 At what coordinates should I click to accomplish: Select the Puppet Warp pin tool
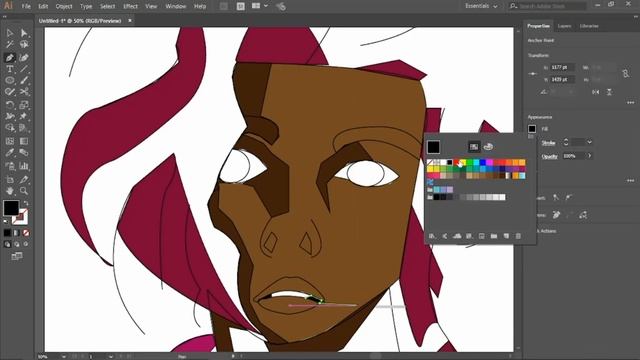(24, 117)
